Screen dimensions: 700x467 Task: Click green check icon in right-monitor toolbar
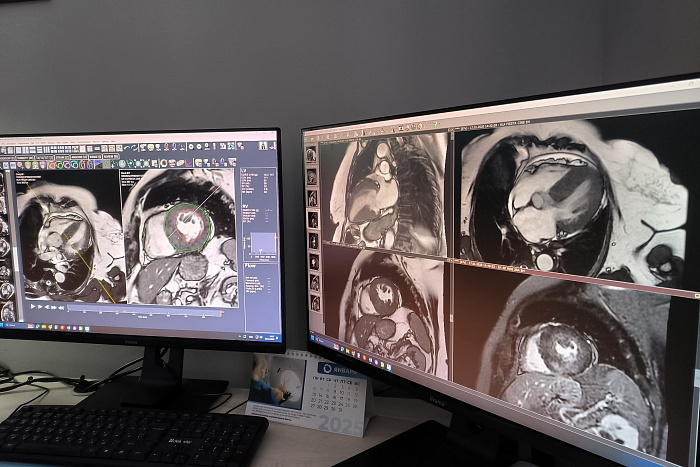click(x=434, y=125)
